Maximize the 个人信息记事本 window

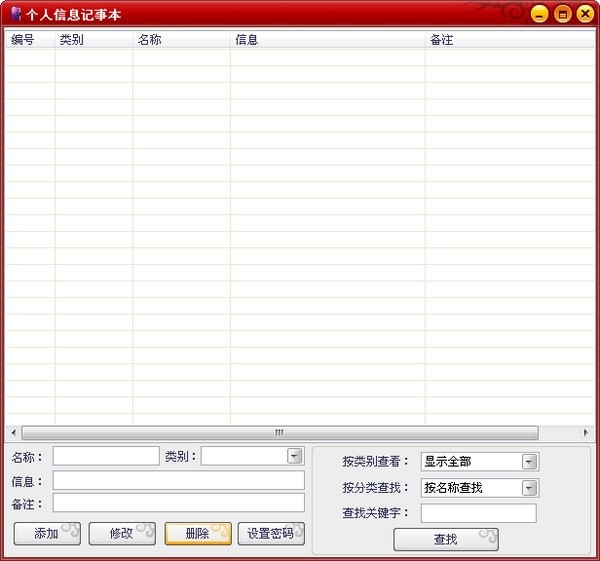click(x=562, y=15)
